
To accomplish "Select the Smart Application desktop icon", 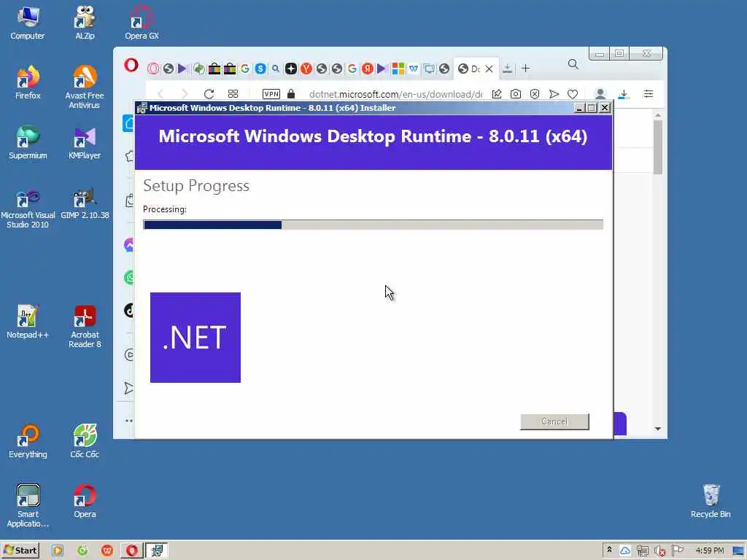I will tap(28, 506).
